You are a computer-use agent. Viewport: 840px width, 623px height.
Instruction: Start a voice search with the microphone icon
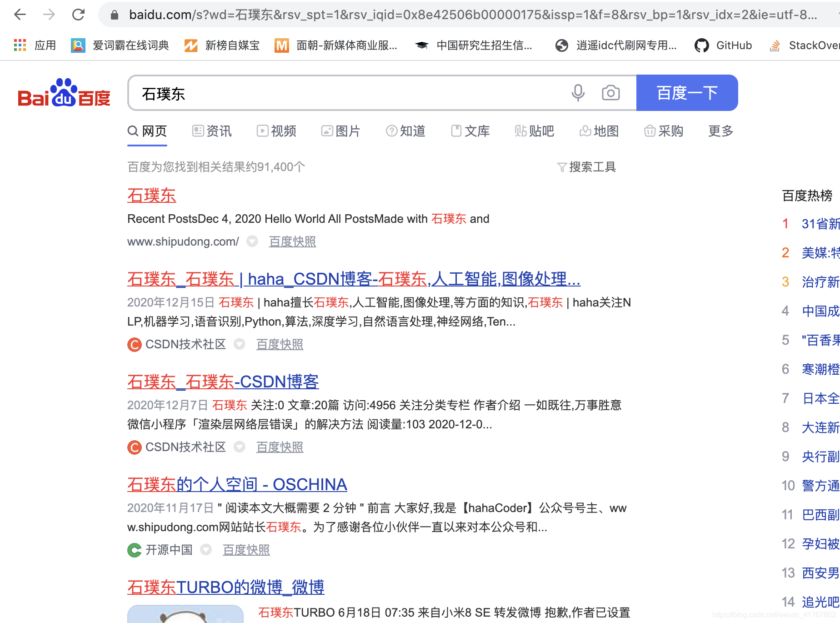pos(577,92)
